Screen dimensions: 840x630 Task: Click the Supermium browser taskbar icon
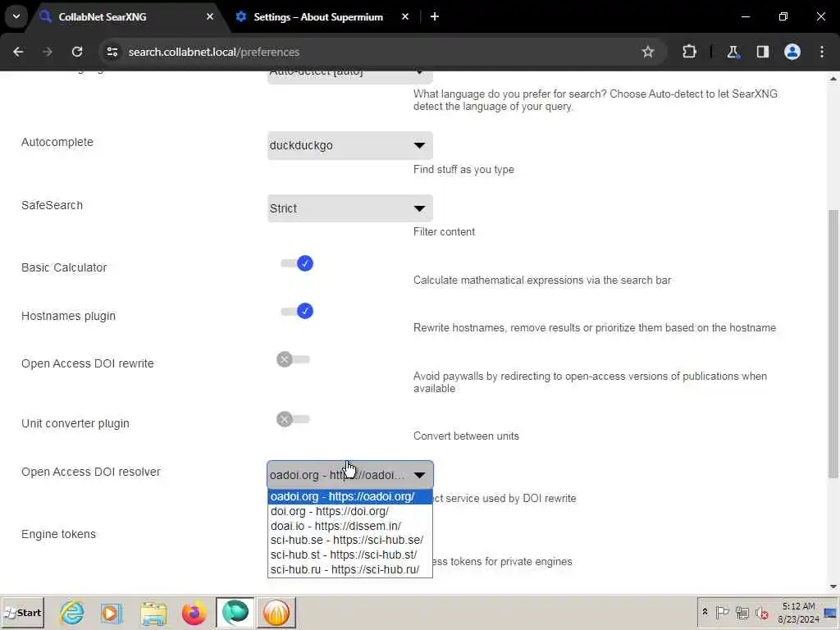(235, 612)
